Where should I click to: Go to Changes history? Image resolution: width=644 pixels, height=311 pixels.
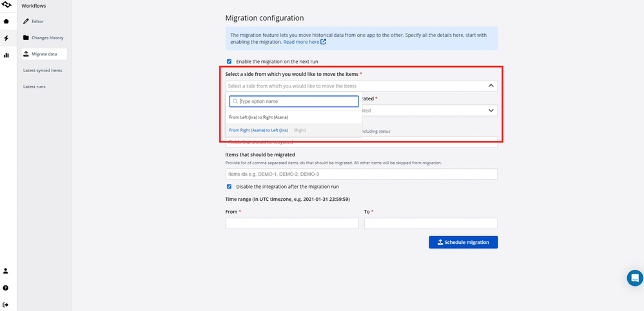(x=47, y=38)
